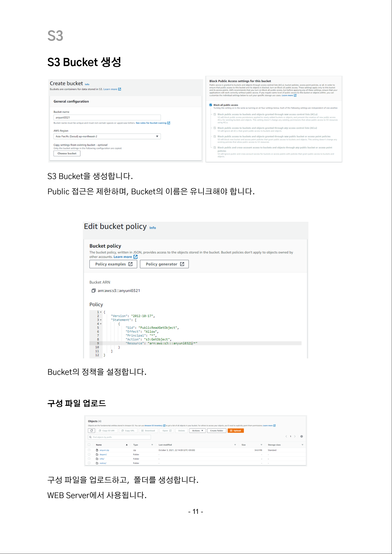Click the orange Upload button

coord(236,431)
